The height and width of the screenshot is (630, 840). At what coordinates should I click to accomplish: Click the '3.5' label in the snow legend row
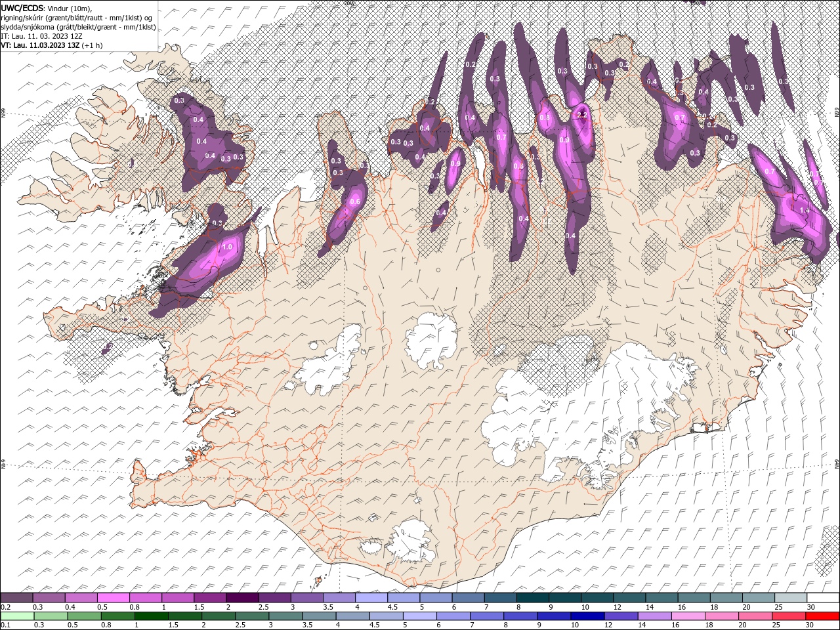point(328,607)
